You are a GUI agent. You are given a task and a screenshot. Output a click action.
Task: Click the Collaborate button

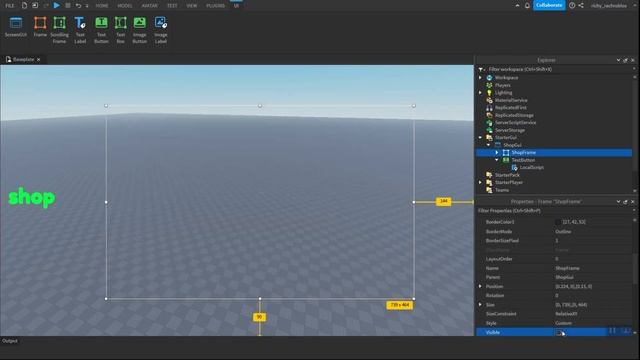tap(549, 5)
